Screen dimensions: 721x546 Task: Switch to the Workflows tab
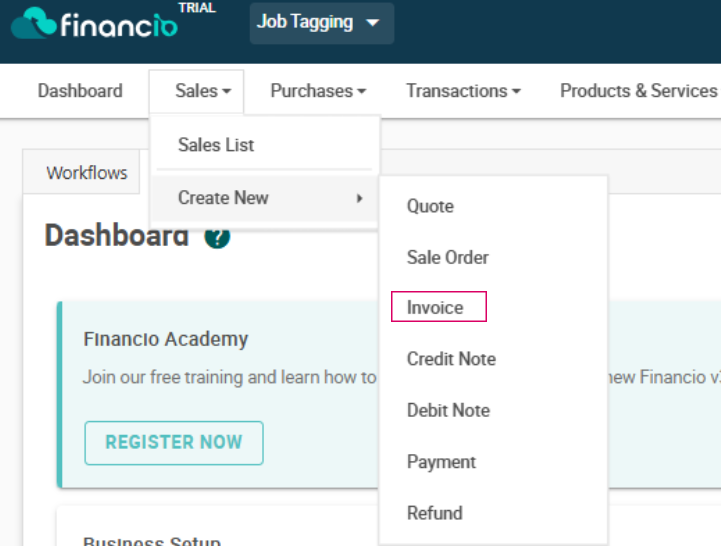coord(86,173)
